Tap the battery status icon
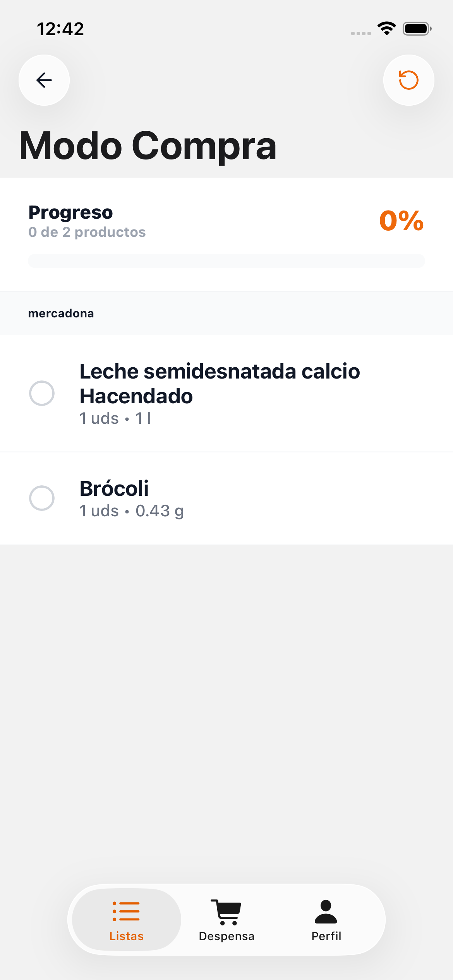 (417, 29)
